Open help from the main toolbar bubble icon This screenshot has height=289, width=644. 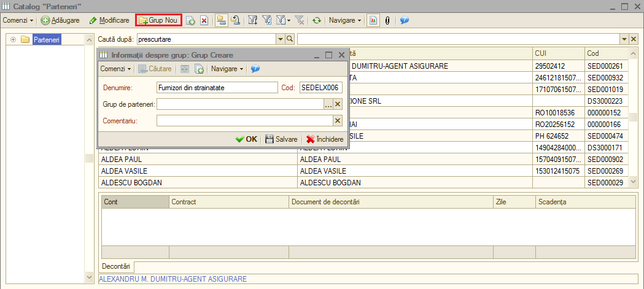[404, 20]
